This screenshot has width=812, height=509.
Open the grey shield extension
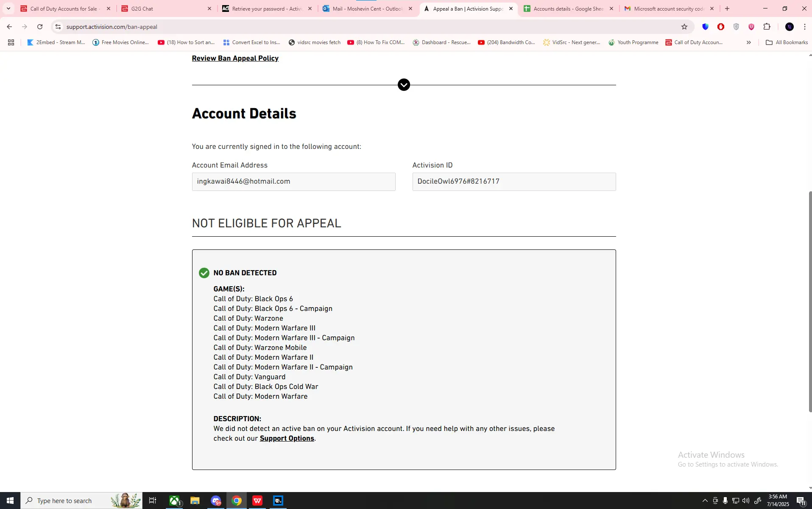[x=736, y=27]
